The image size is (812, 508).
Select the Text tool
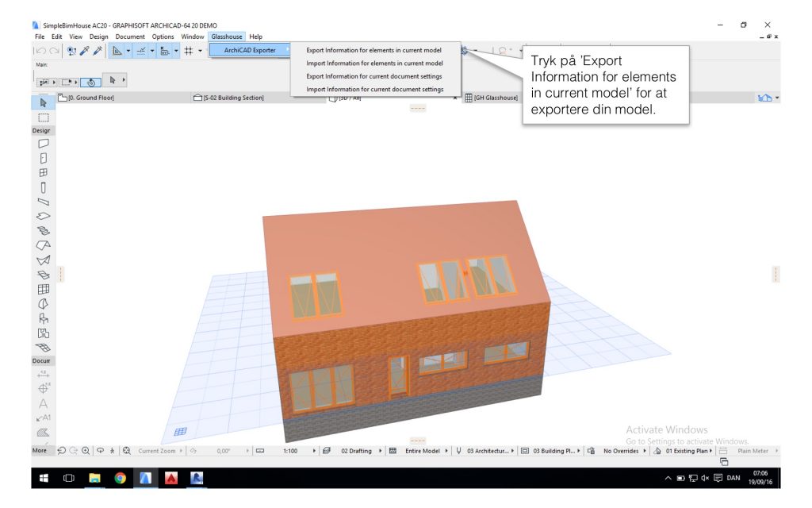[44, 403]
